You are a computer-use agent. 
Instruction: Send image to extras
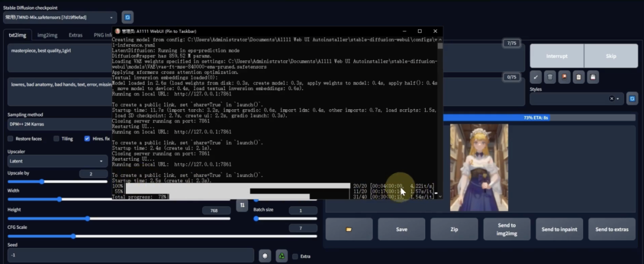612,229
